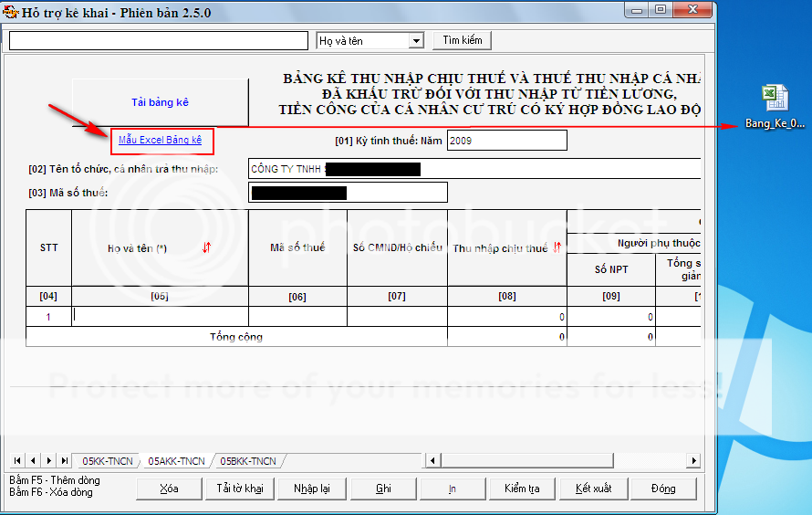Image resolution: width=812 pixels, height=515 pixels.
Task: Go to previous sheet tab arrow
Action: click(34, 461)
